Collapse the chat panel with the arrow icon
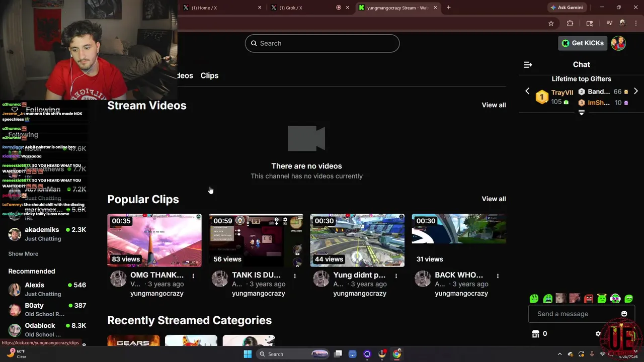The height and width of the screenshot is (362, 644). 528,64
